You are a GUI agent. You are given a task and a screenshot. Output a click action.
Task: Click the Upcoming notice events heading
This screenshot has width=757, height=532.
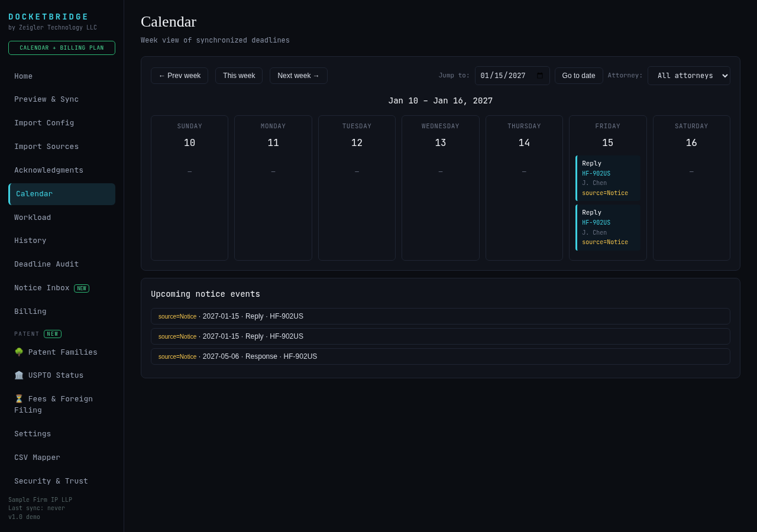[x=205, y=294]
